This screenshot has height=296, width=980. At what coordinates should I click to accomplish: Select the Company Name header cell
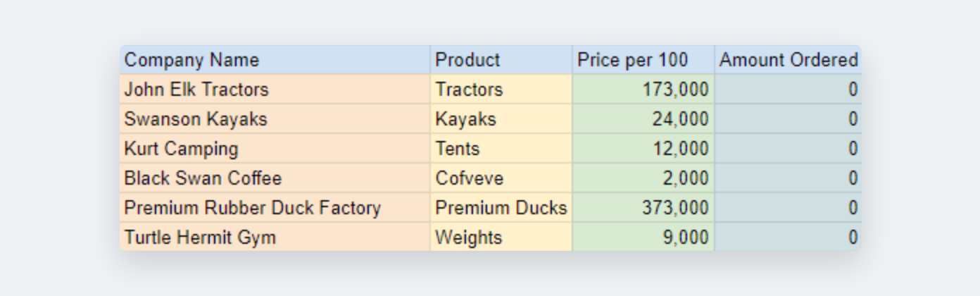click(x=275, y=60)
